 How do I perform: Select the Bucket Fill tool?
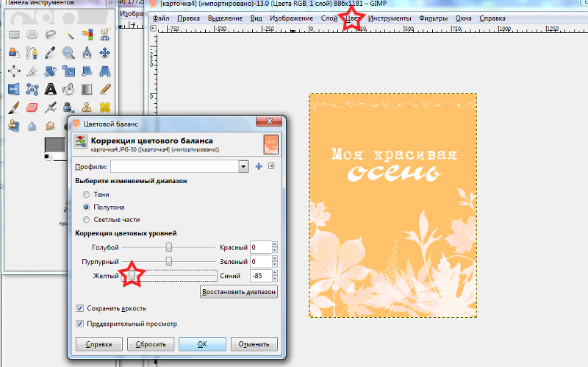(68, 89)
